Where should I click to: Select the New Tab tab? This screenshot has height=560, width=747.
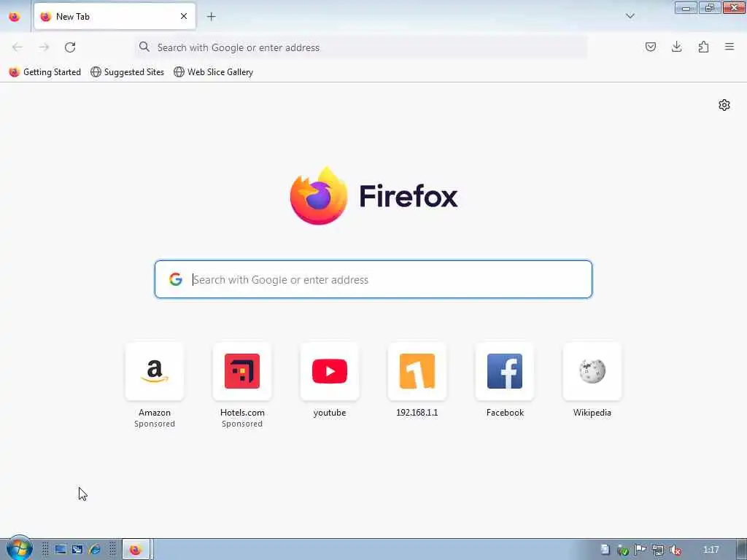point(115,16)
